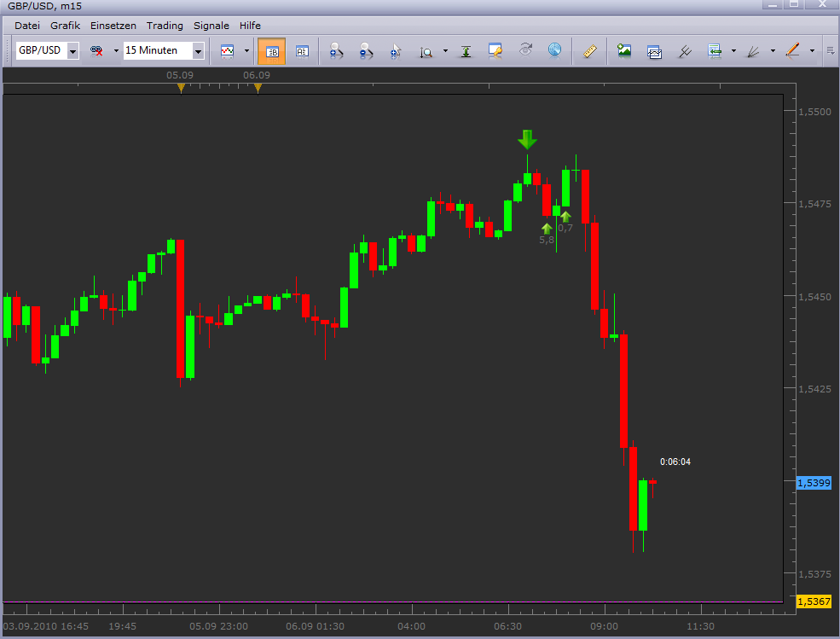The height and width of the screenshot is (639, 840).
Task: Open the Signale menu
Action: pyautogui.click(x=211, y=26)
